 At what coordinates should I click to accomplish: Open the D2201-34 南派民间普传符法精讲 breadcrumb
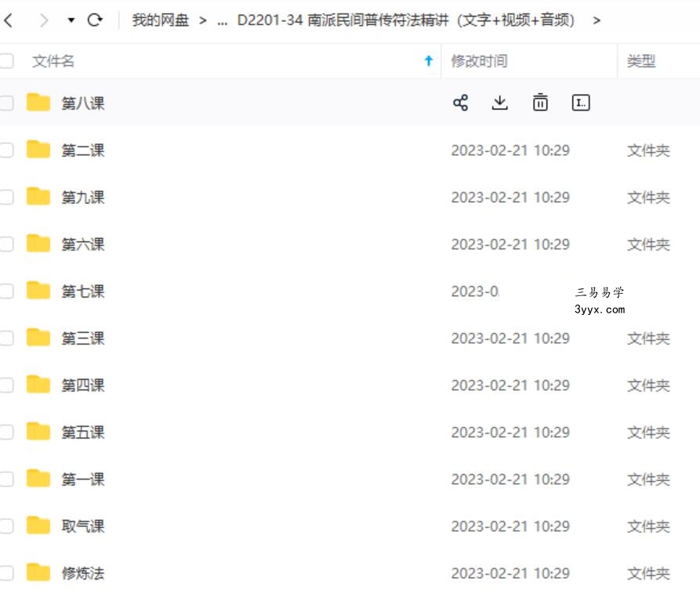click(406, 20)
